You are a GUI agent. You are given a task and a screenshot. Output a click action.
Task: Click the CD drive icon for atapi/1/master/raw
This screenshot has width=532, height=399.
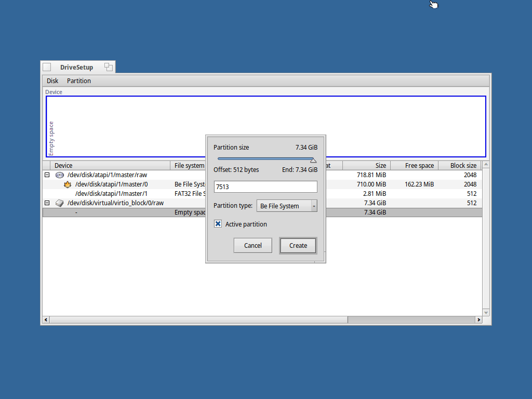point(60,175)
